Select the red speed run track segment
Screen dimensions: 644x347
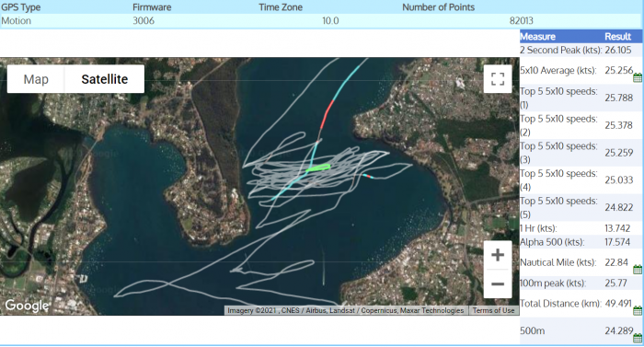(328, 115)
